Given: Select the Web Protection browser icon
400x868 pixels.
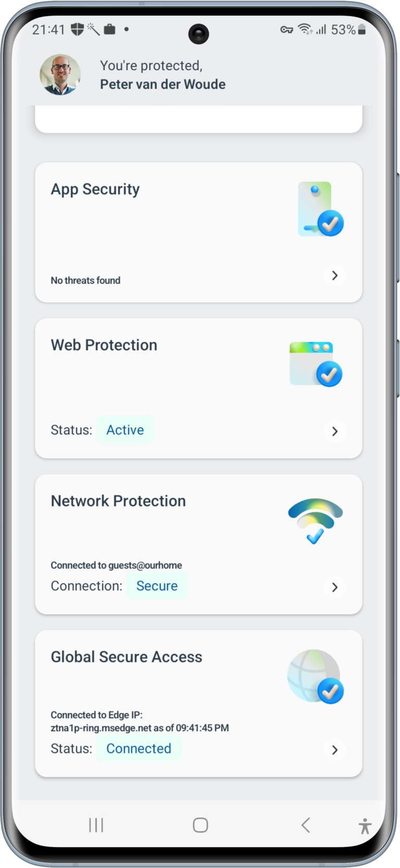Looking at the screenshot, I should 315,362.
